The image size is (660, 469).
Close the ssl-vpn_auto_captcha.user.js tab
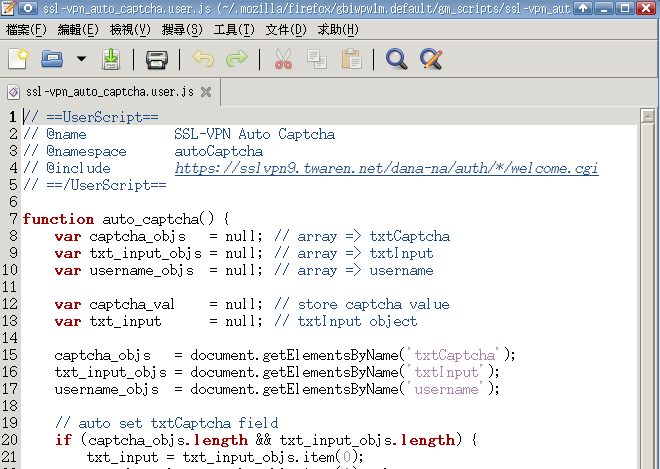click(205, 92)
